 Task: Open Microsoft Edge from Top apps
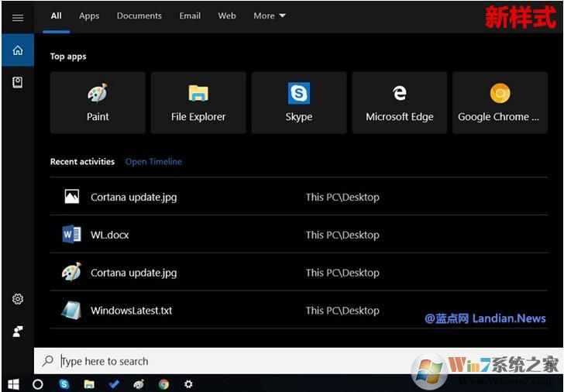click(x=400, y=103)
